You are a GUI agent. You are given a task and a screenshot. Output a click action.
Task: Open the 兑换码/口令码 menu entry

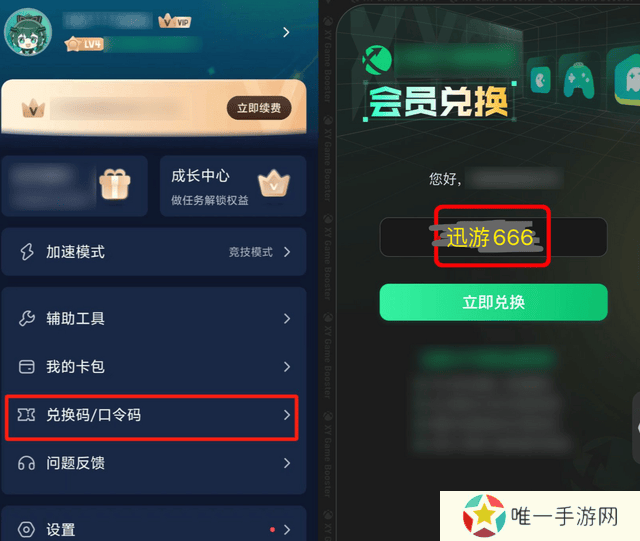pyautogui.click(x=152, y=417)
